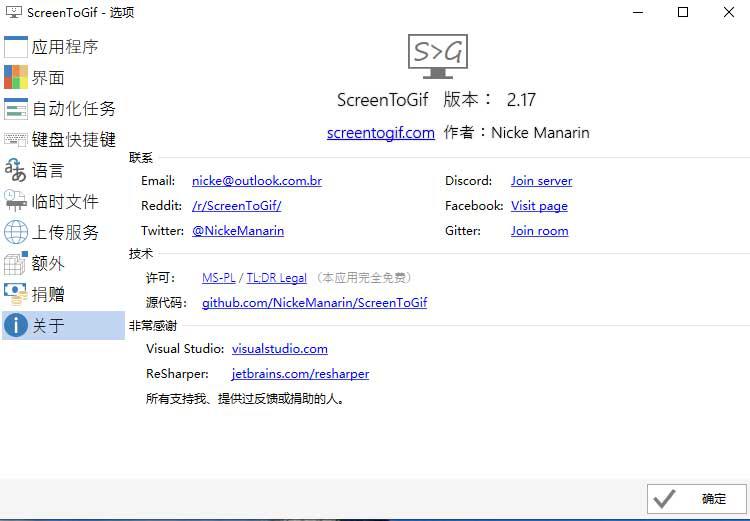
Task: Click the Visual Studio: label
Action: click(185, 348)
